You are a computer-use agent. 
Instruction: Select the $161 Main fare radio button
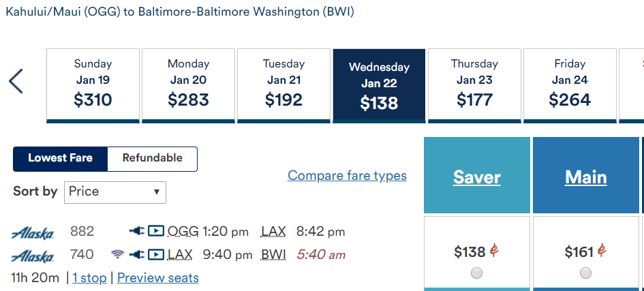point(585,273)
